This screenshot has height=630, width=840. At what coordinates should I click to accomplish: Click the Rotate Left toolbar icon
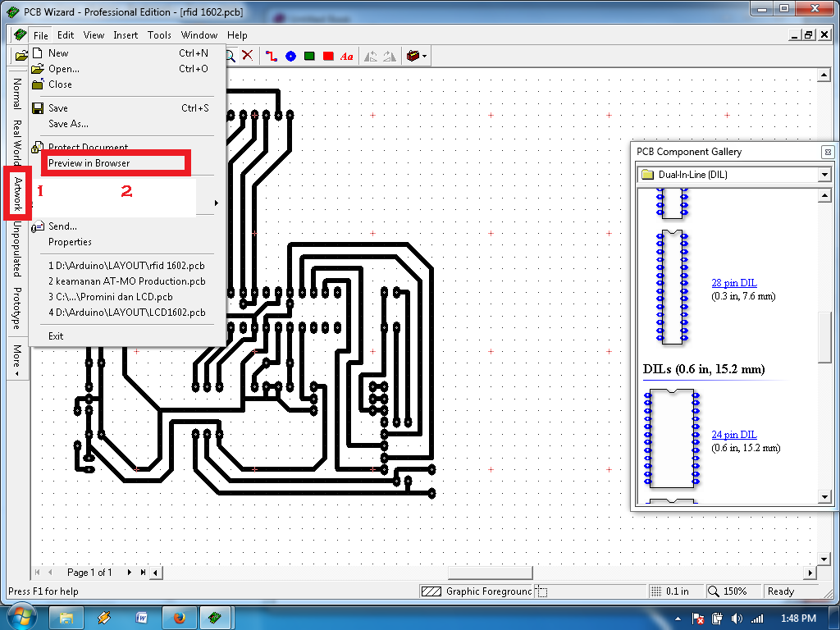(372, 55)
